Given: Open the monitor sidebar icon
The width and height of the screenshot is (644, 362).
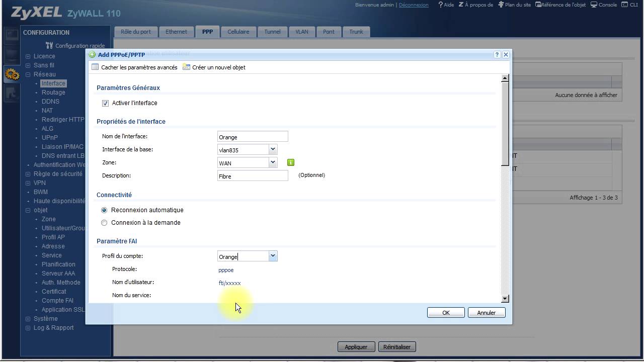Looking at the screenshot, I should pyautogui.click(x=12, y=54).
